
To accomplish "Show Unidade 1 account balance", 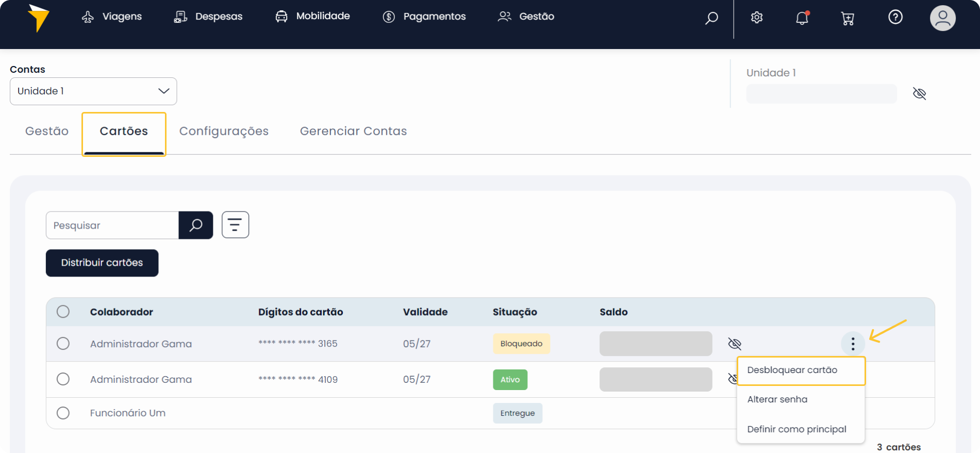I will 919,93.
